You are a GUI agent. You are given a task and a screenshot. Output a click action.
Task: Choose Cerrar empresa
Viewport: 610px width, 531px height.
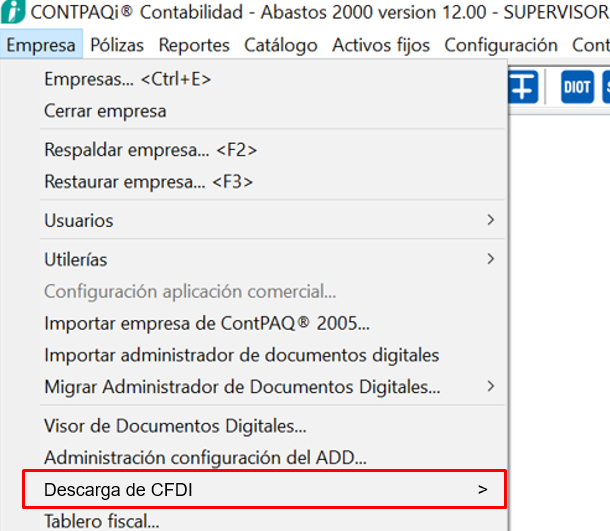105,111
